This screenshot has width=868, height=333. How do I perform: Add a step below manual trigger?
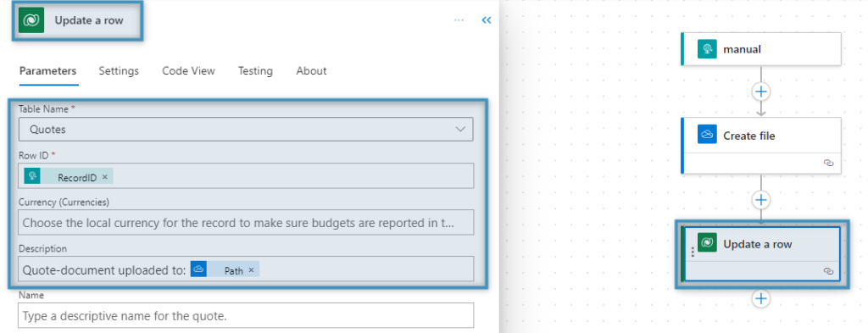(761, 91)
